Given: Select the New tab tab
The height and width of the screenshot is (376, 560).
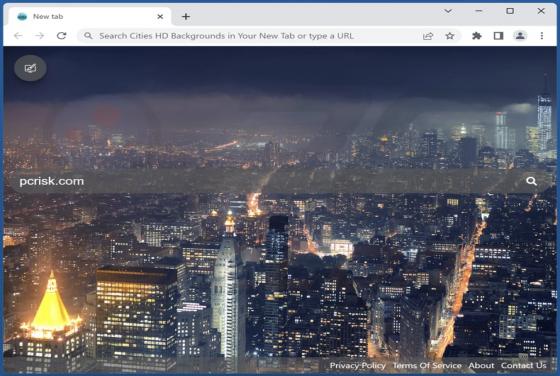Looking at the screenshot, I should (89, 16).
